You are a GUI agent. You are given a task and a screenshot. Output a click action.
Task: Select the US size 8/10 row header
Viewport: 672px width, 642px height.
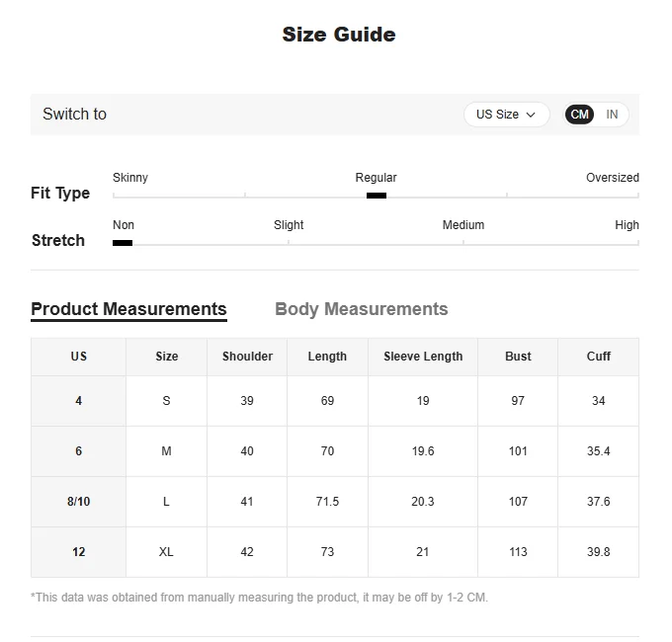[78, 502]
